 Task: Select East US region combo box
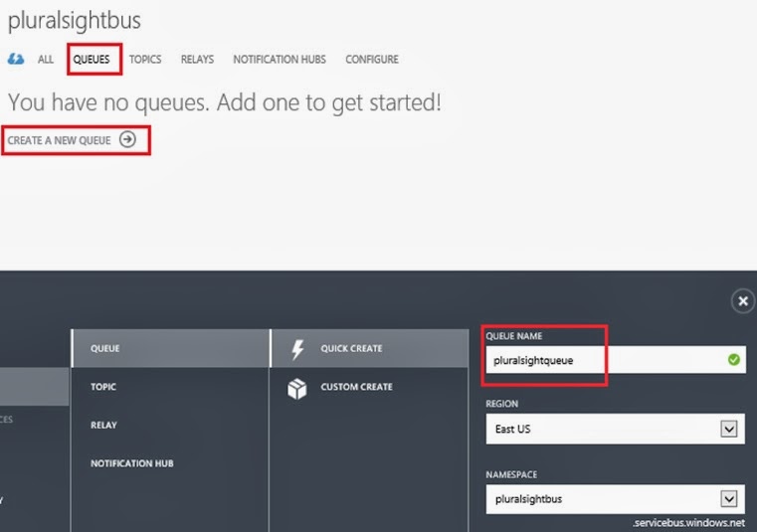coord(603,430)
